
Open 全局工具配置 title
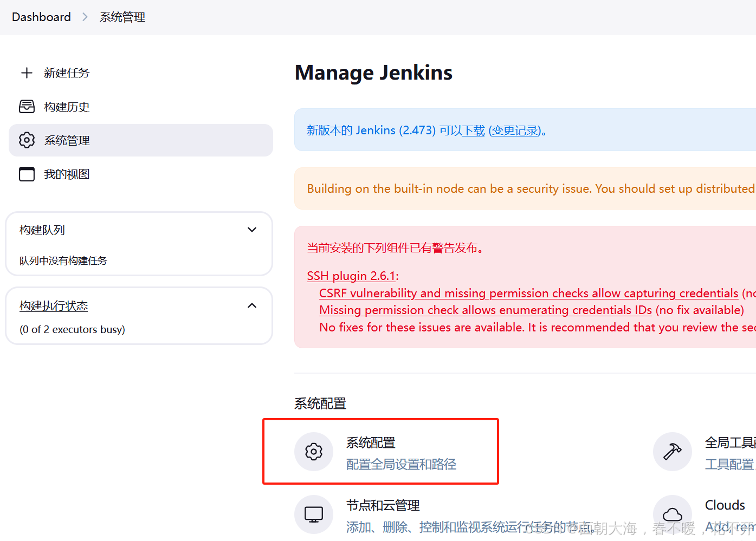point(731,442)
